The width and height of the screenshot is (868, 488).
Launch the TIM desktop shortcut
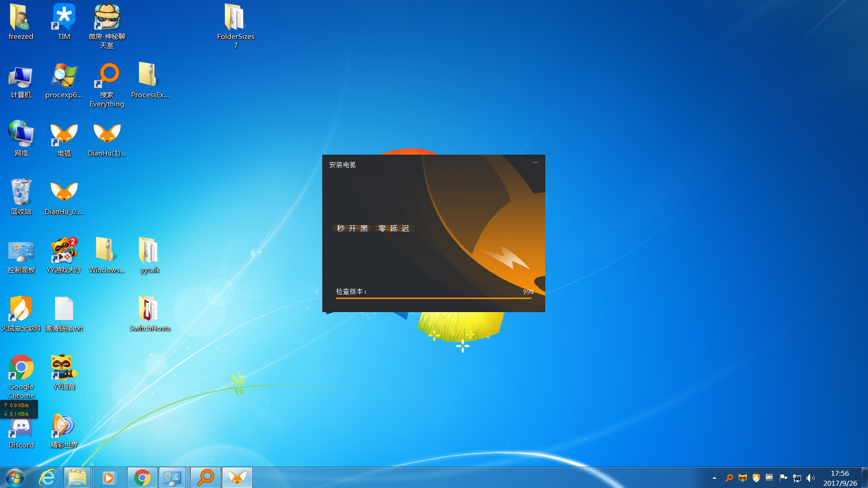(x=64, y=22)
